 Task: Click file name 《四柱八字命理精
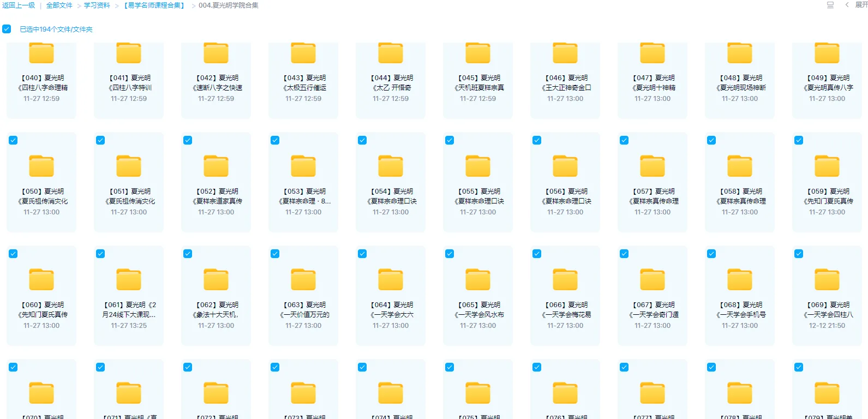43,88
